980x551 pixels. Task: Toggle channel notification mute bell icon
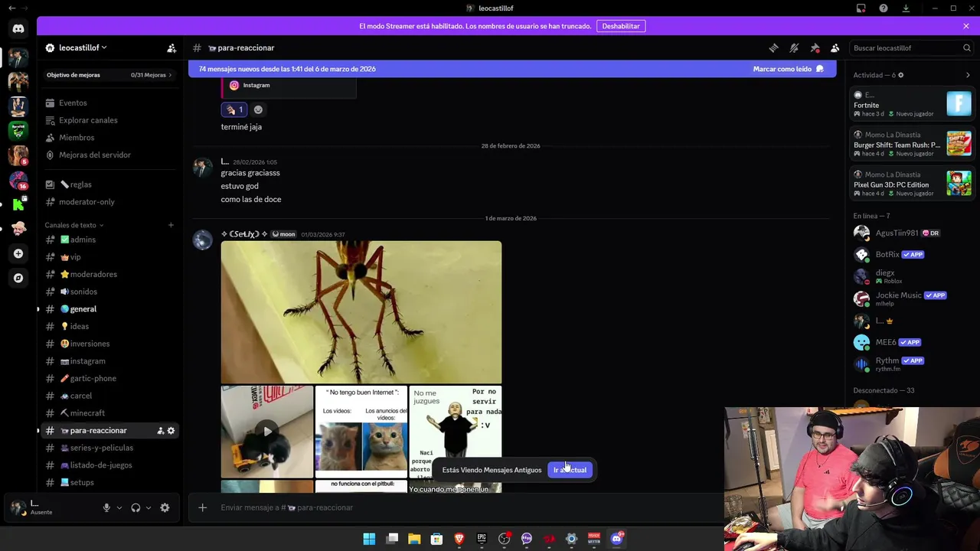(794, 47)
